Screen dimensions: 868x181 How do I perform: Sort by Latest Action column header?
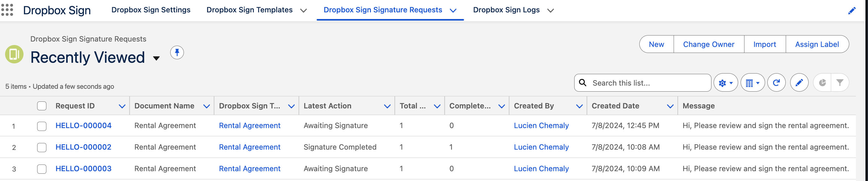click(327, 106)
